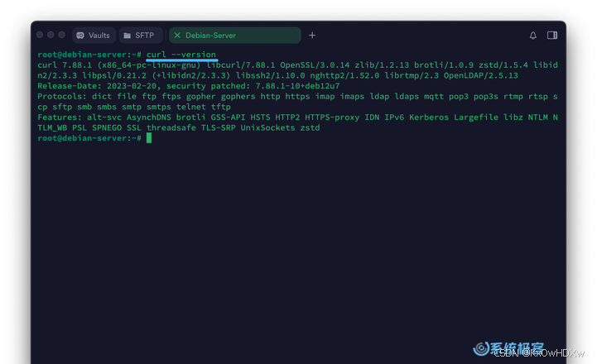The image size is (597, 364).
Task: Click 'OpenLDAP/2.5.13' in output
Action: click(481, 75)
